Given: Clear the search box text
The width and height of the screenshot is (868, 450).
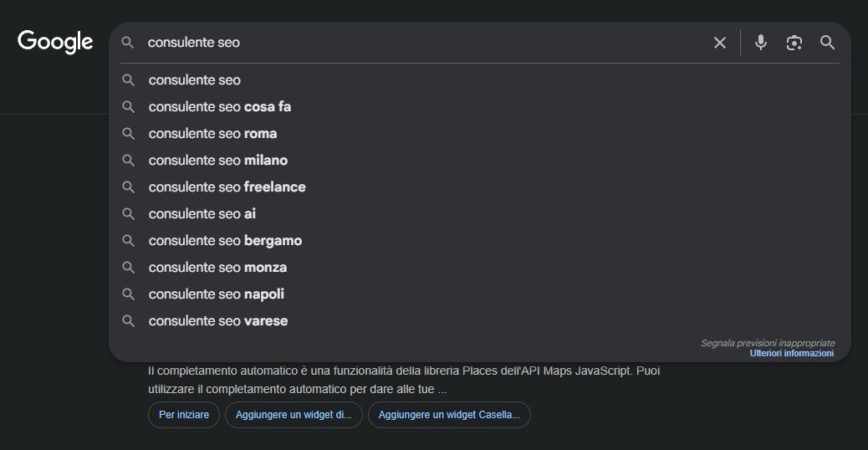Looking at the screenshot, I should [x=719, y=43].
